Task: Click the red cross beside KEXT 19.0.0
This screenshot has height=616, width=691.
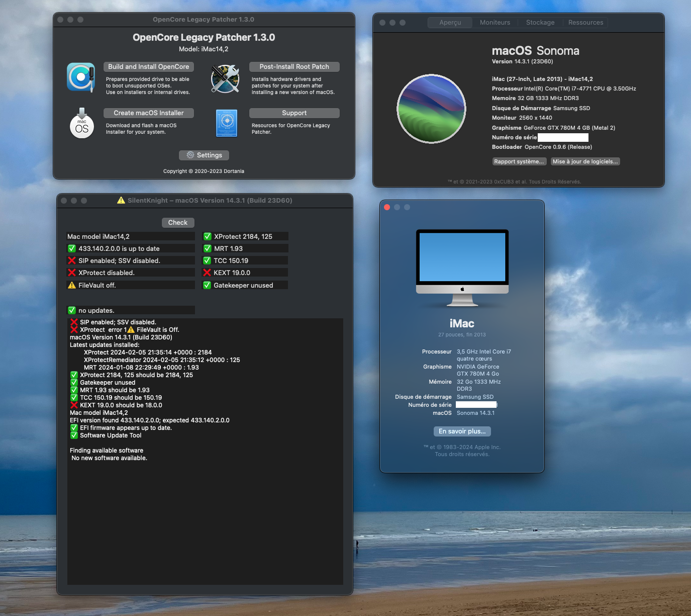Action: point(207,273)
